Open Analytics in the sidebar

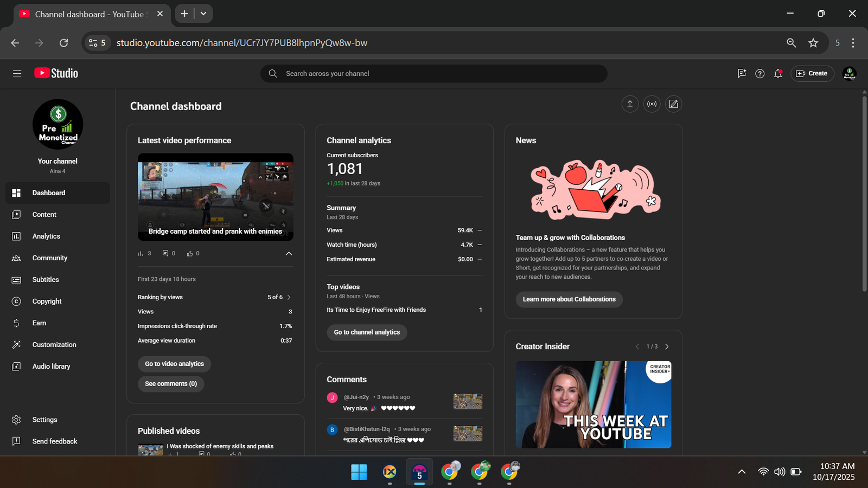[x=46, y=236]
